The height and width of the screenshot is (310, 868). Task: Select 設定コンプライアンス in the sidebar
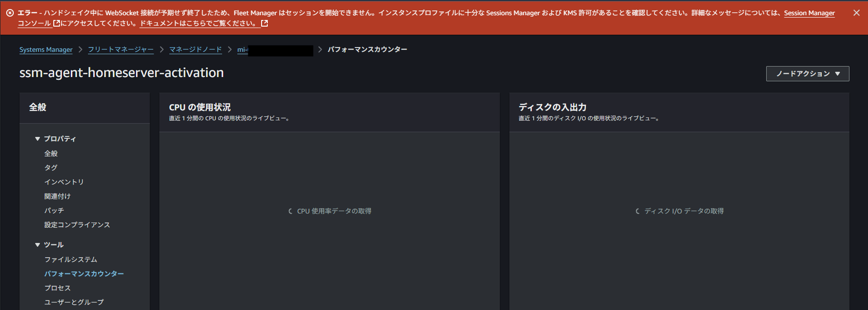pyautogui.click(x=77, y=224)
